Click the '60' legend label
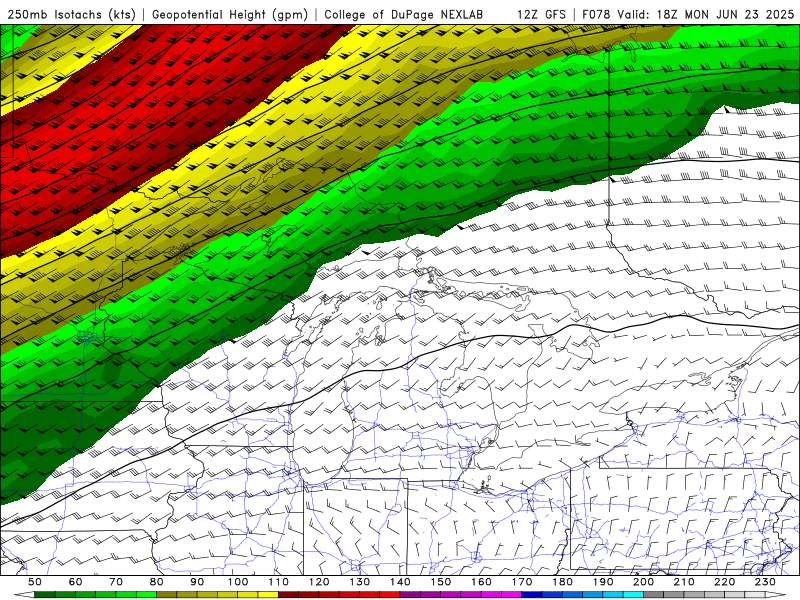The image size is (800, 600). (76, 582)
